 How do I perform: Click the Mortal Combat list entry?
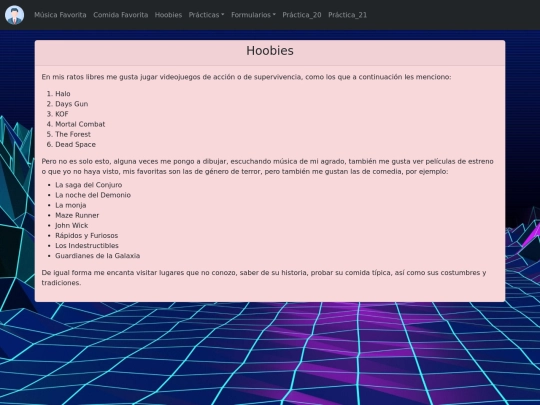pos(80,124)
